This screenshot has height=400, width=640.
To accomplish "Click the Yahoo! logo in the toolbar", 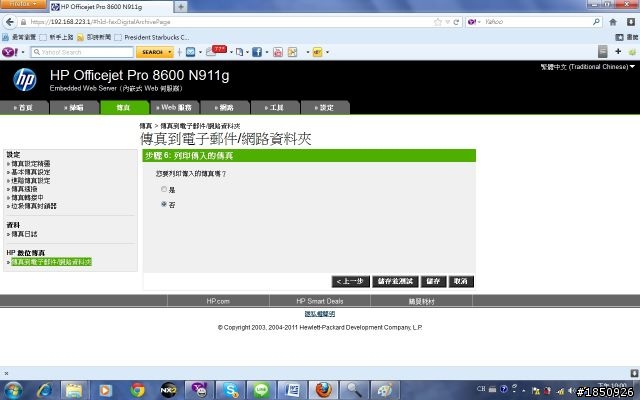I will [10, 52].
